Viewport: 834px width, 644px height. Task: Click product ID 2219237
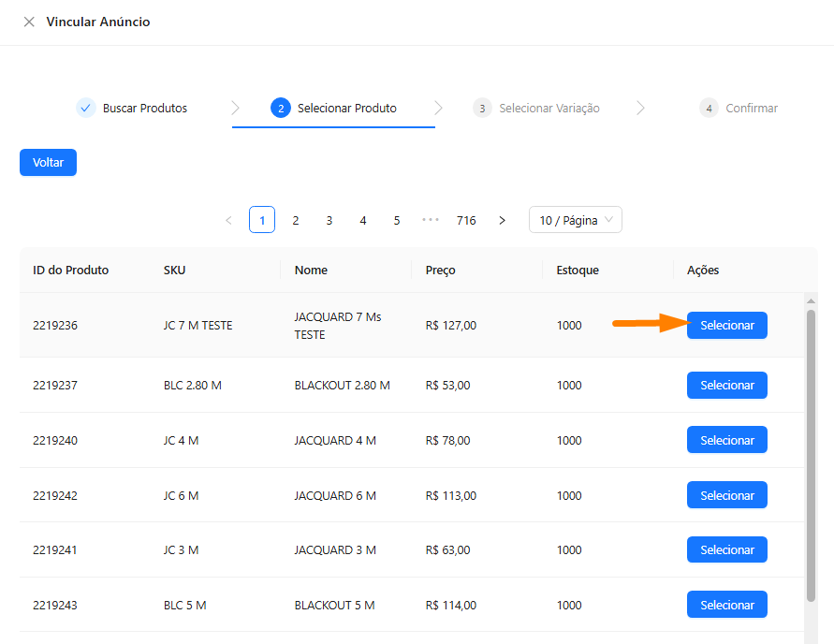coord(55,385)
